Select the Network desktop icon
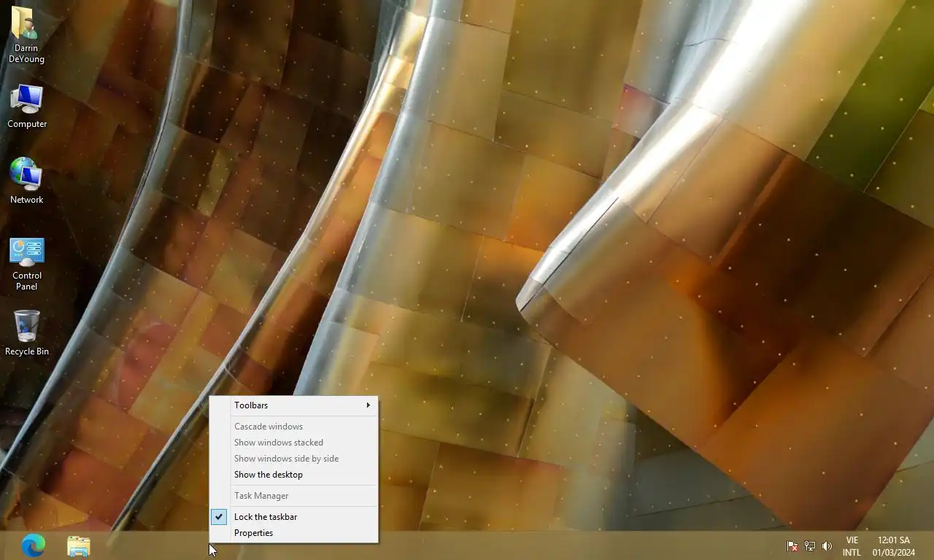Image resolution: width=934 pixels, height=560 pixels. pyautogui.click(x=27, y=181)
